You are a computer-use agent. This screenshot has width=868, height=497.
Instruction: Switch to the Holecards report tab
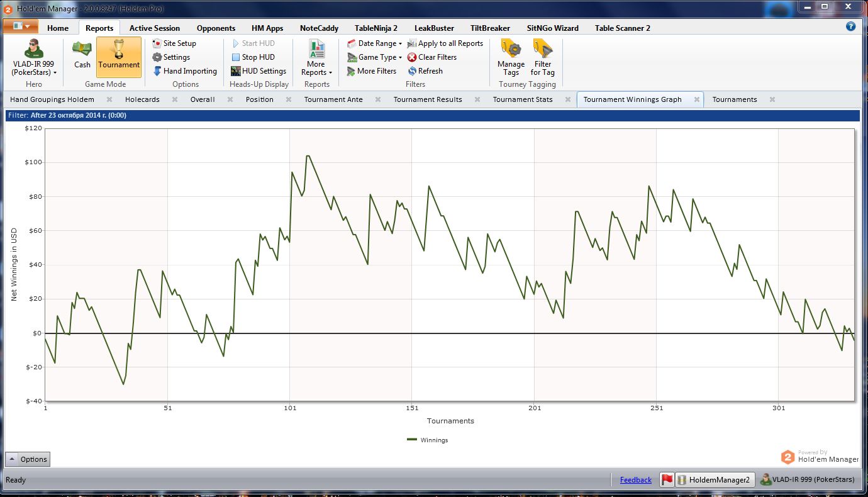pyautogui.click(x=142, y=99)
